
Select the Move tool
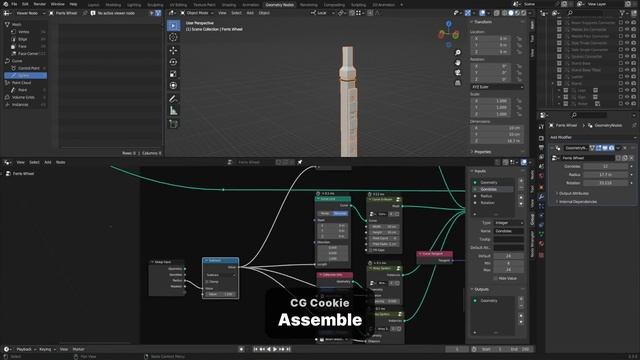(x=173, y=51)
